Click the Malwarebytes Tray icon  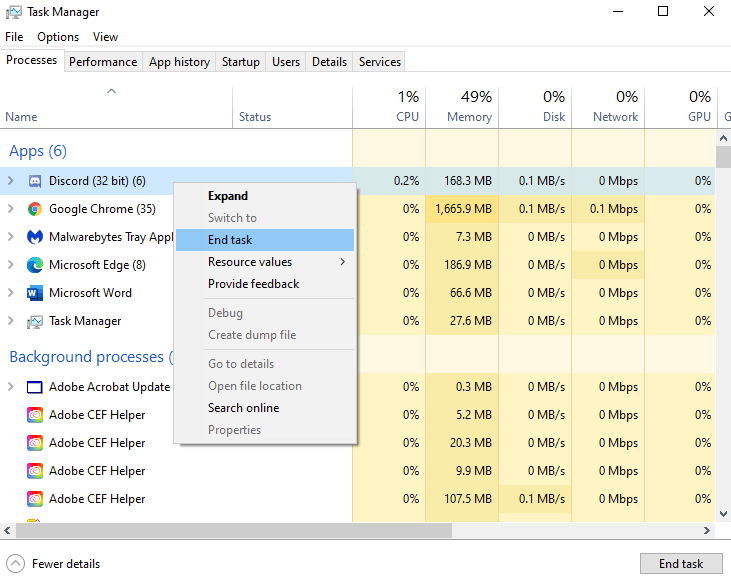[x=35, y=237]
